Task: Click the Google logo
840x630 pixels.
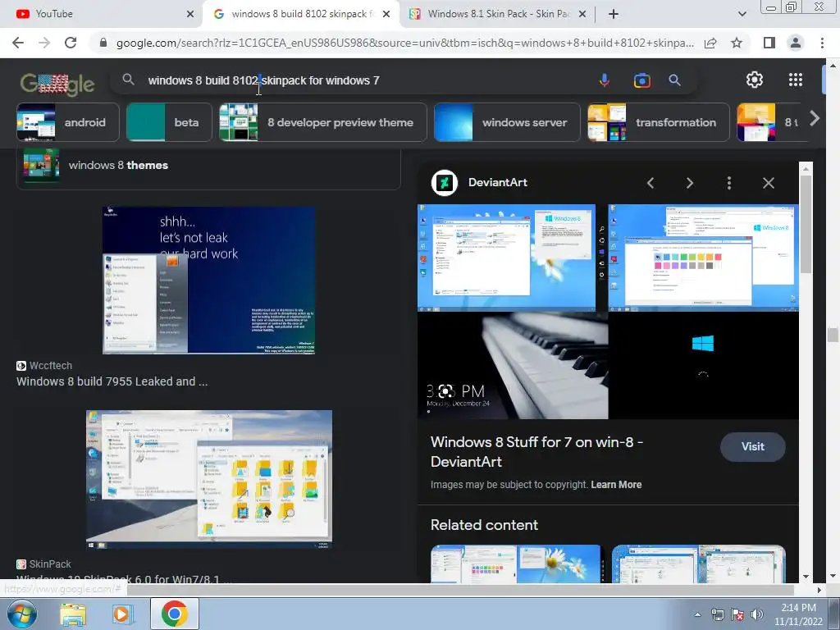Action: tap(57, 83)
